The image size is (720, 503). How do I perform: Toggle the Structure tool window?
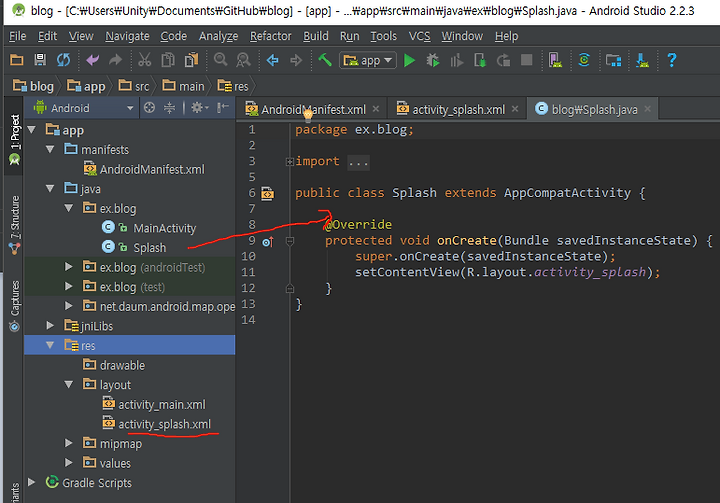pyautogui.click(x=15, y=225)
